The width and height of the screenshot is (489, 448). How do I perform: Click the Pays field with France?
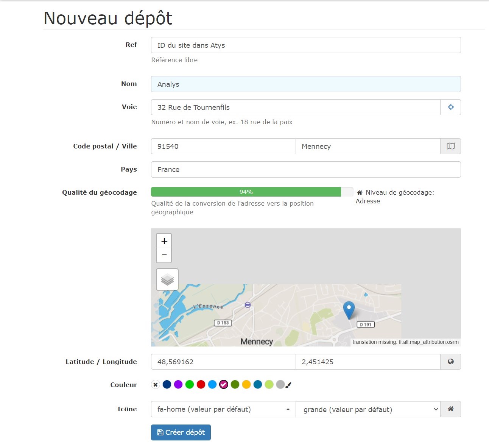click(305, 170)
